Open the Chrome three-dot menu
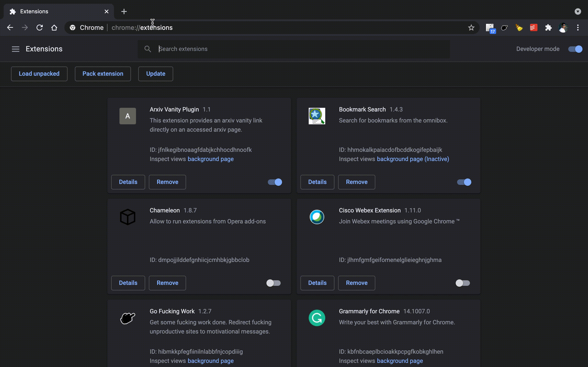The height and width of the screenshot is (367, 588). 578,28
